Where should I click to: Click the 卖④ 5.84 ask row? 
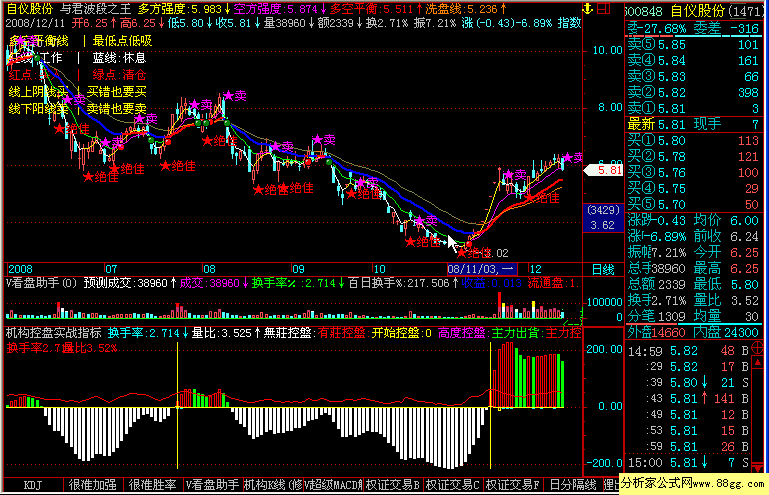click(x=693, y=61)
